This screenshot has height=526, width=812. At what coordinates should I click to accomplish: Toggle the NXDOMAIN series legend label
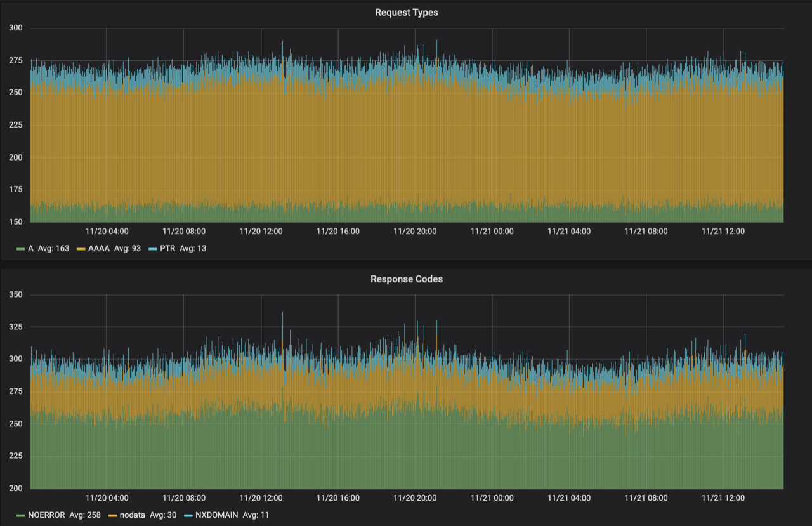216,515
